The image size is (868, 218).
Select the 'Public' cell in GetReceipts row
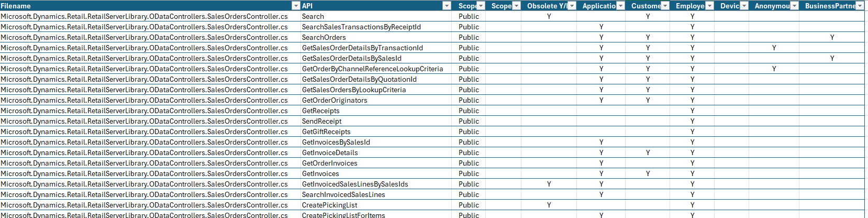pos(469,111)
